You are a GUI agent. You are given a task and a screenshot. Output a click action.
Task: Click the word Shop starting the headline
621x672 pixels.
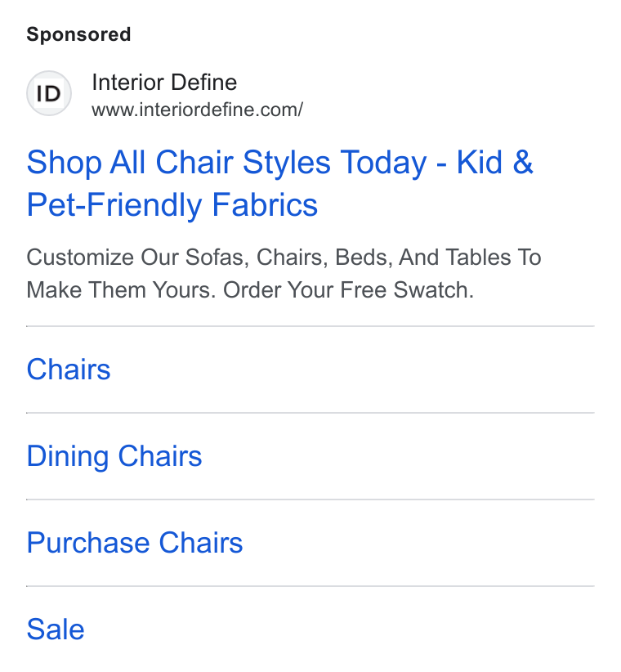pyautogui.click(x=65, y=163)
